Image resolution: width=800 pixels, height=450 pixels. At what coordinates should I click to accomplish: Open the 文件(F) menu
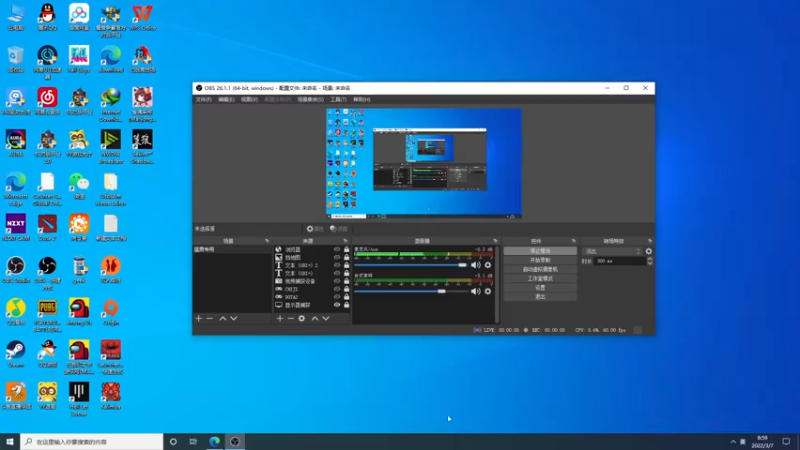click(204, 99)
